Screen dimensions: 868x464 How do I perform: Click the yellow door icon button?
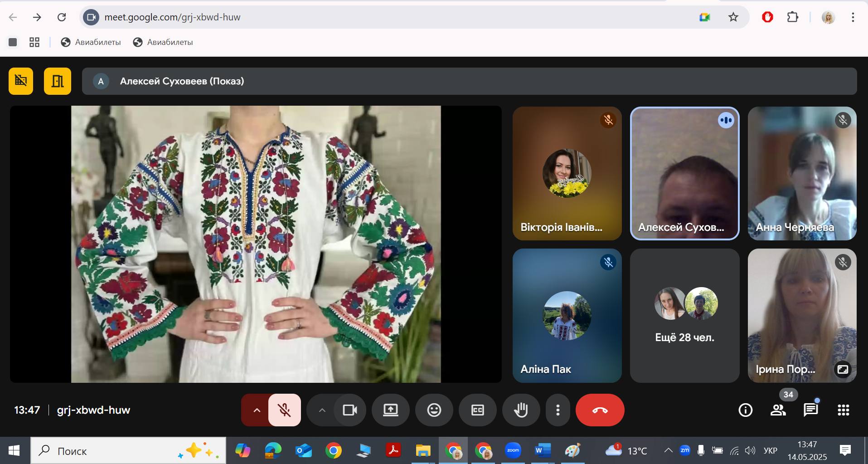pyautogui.click(x=58, y=81)
